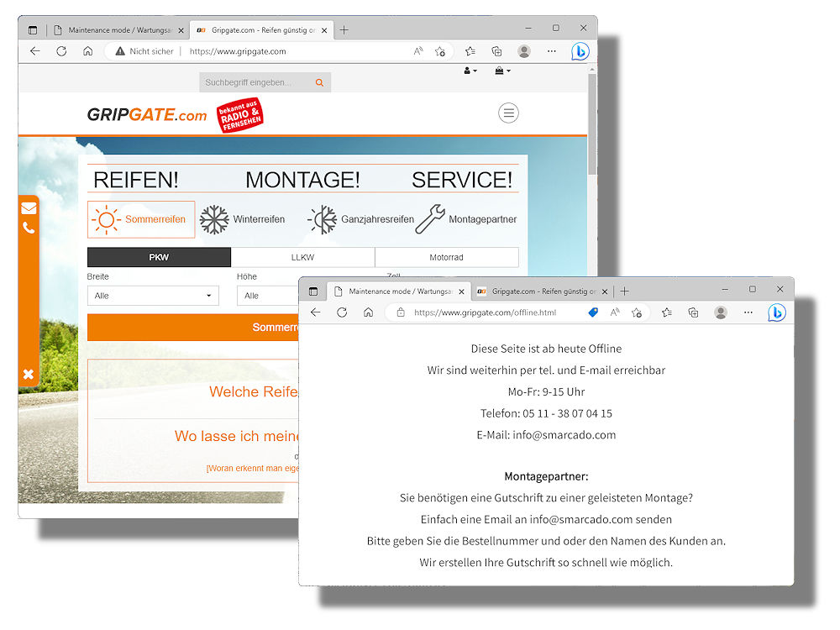Open tab actions menu in the front window
This screenshot has height=630, width=840.
click(x=313, y=291)
